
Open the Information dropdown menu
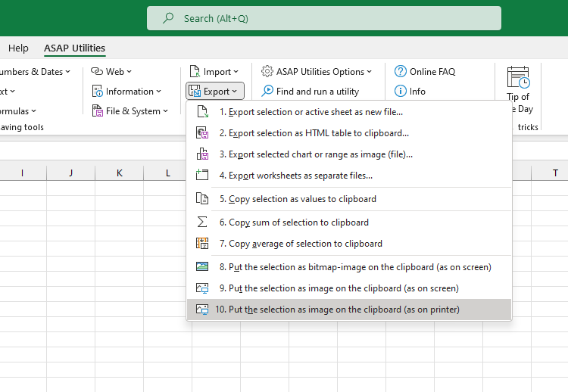pyautogui.click(x=126, y=92)
